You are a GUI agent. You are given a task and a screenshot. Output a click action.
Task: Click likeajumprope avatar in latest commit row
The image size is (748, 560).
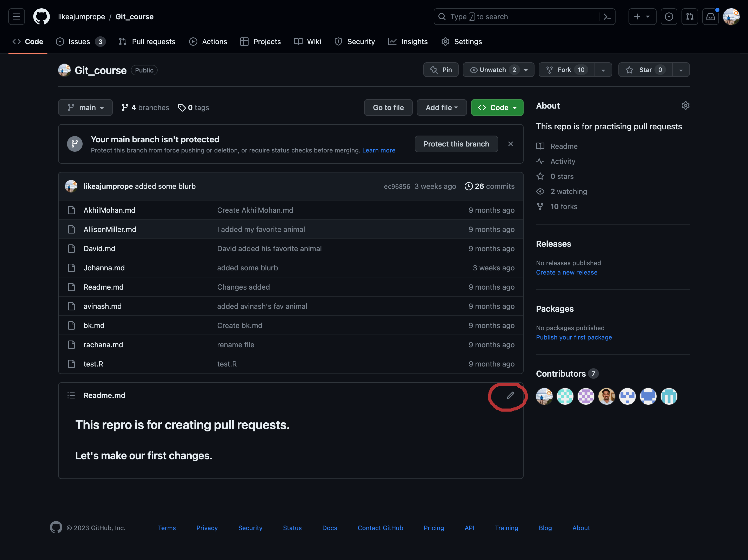[71, 186]
